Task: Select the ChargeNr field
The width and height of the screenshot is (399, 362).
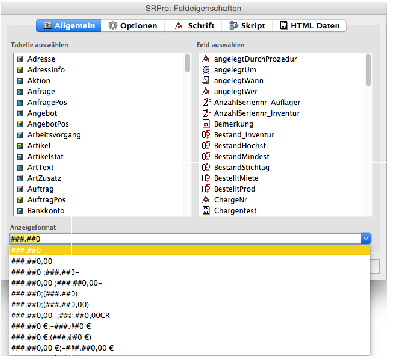Action: pyautogui.click(x=230, y=200)
